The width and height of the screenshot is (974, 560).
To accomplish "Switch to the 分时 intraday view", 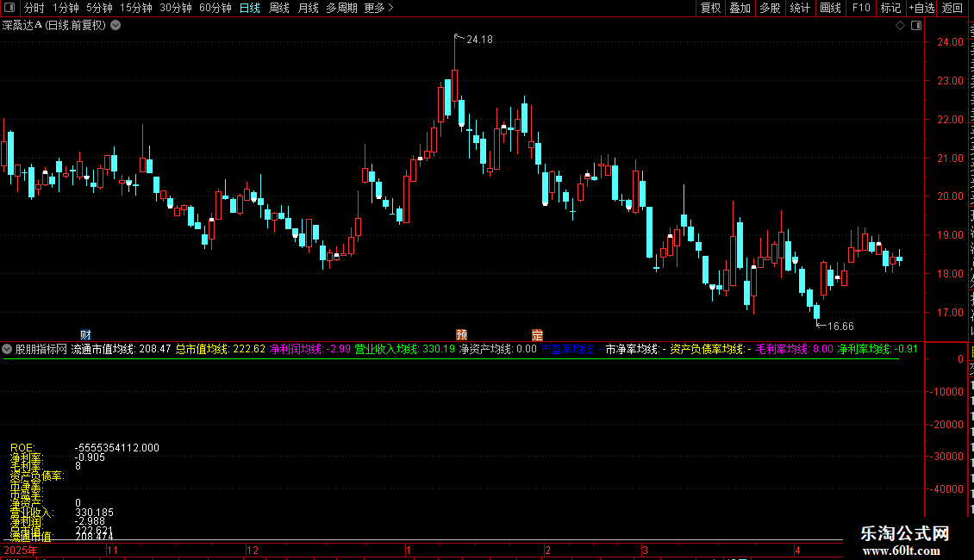I will point(34,8).
